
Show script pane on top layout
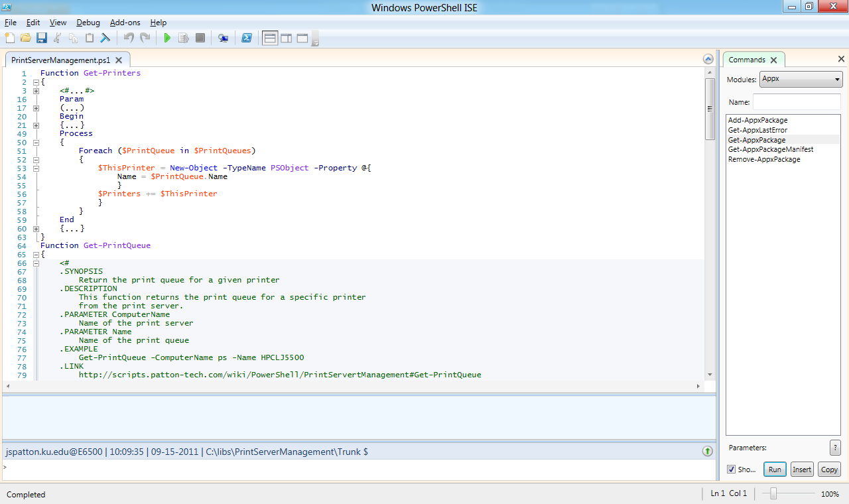tap(270, 38)
